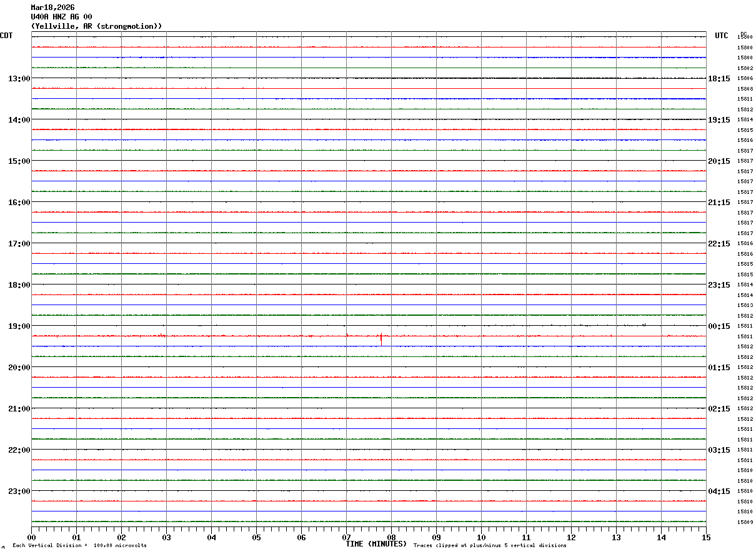Image resolution: width=756 pixels, height=554 pixels.
Task: Click the 21:15 UTC time label
Action: tap(719, 203)
